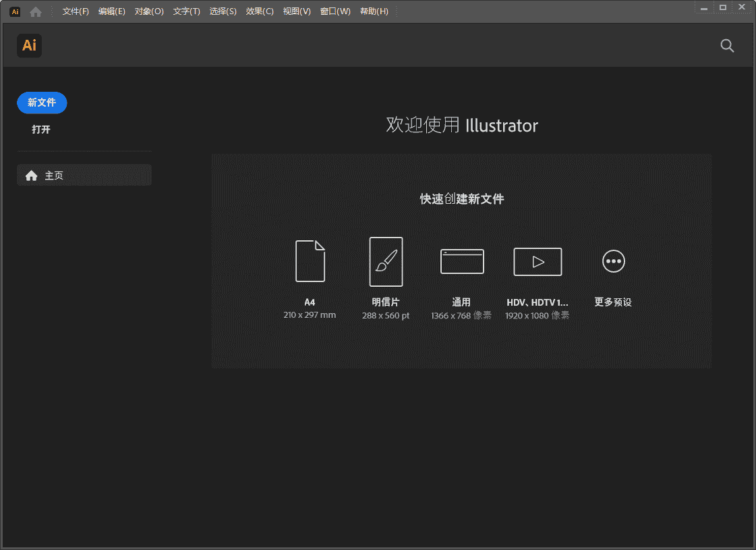Open the 对象 menu
This screenshot has width=756, height=550.
(148, 11)
